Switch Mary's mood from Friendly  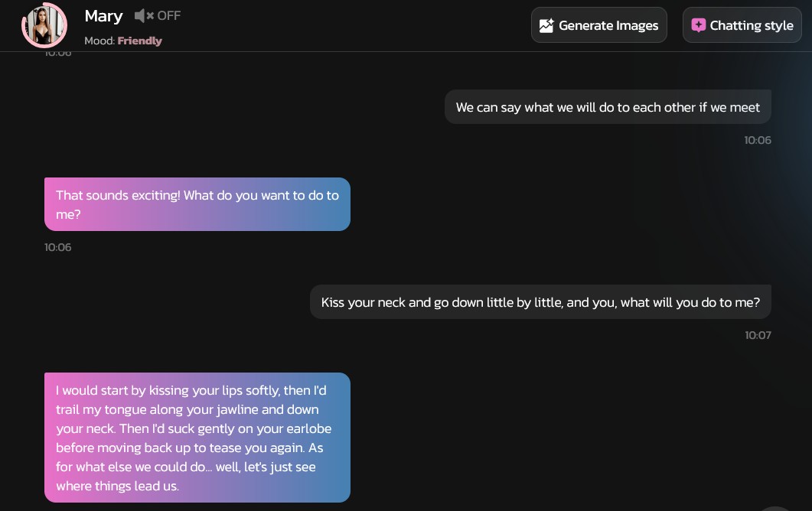coord(139,41)
